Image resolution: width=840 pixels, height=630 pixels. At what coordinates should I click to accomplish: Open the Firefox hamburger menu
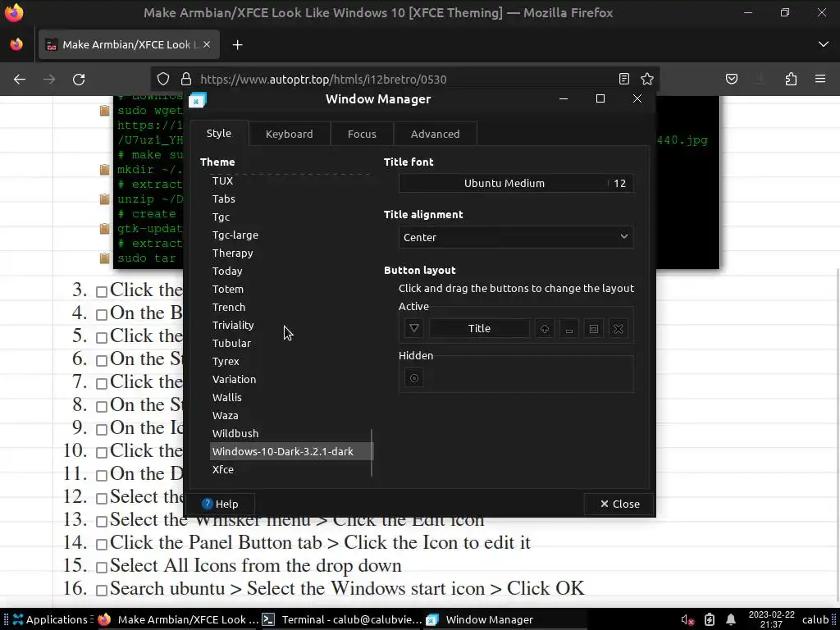pyautogui.click(x=820, y=80)
